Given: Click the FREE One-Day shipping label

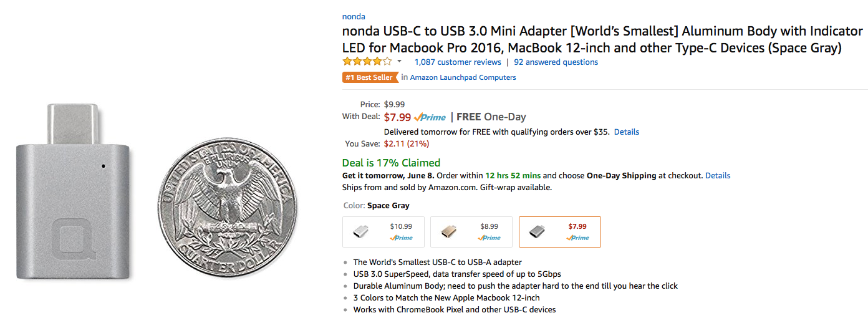Looking at the screenshot, I should tap(491, 117).
